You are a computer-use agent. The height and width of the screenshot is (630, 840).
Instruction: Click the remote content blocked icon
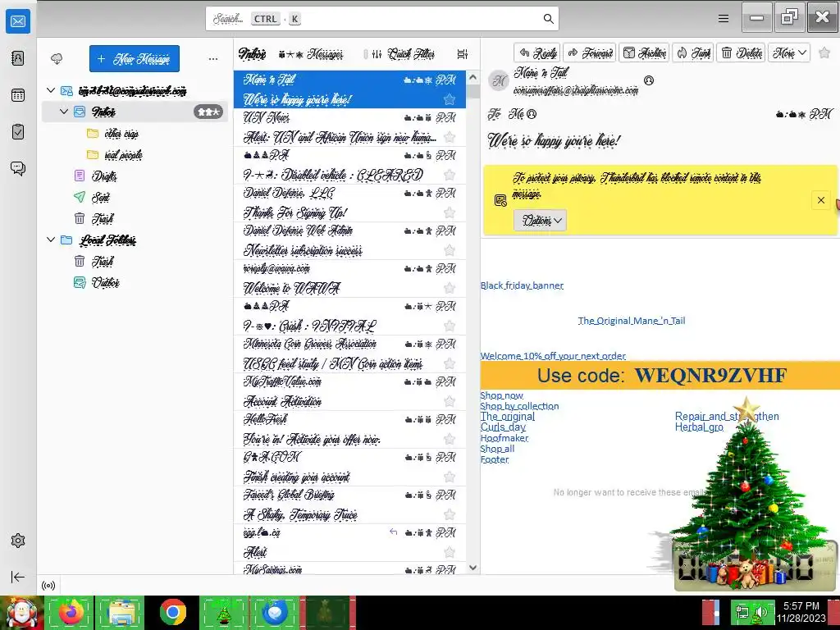[x=500, y=200]
